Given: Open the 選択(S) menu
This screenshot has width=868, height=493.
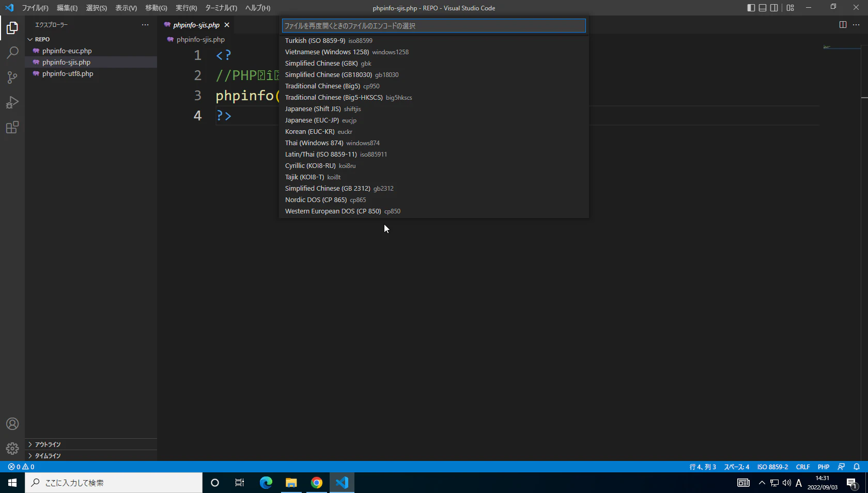Looking at the screenshot, I should [97, 8].
